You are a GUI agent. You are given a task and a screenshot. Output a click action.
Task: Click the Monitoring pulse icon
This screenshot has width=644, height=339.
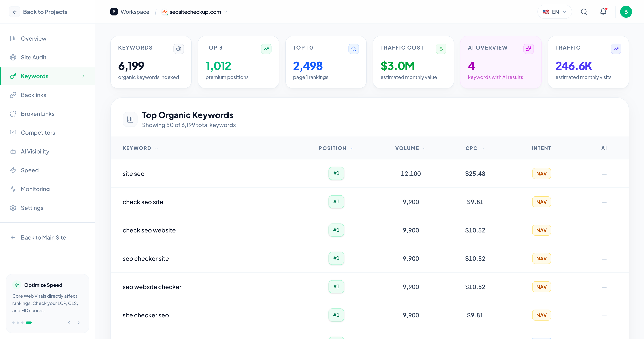(13, 189)
